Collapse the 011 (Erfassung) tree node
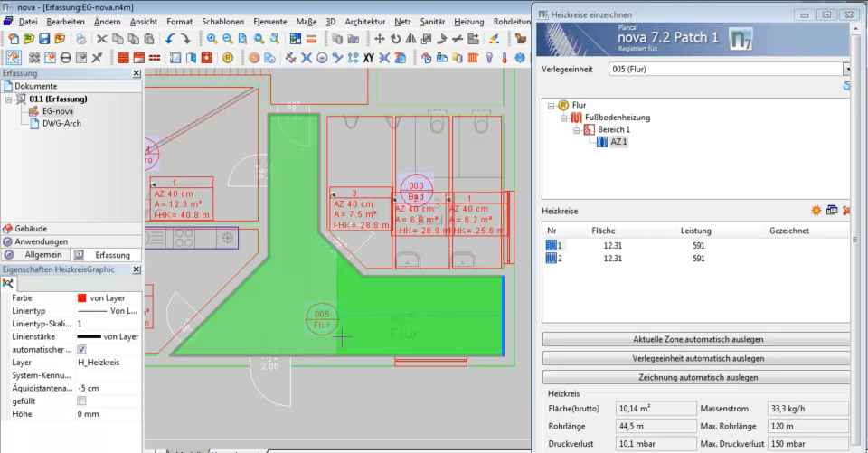Image resolution: width=868 pixels, height=453 pixels. 9,99
